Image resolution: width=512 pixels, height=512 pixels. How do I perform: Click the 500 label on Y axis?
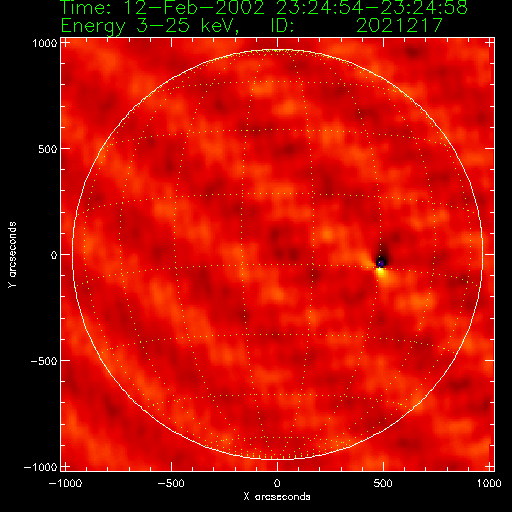click(47, 149)
